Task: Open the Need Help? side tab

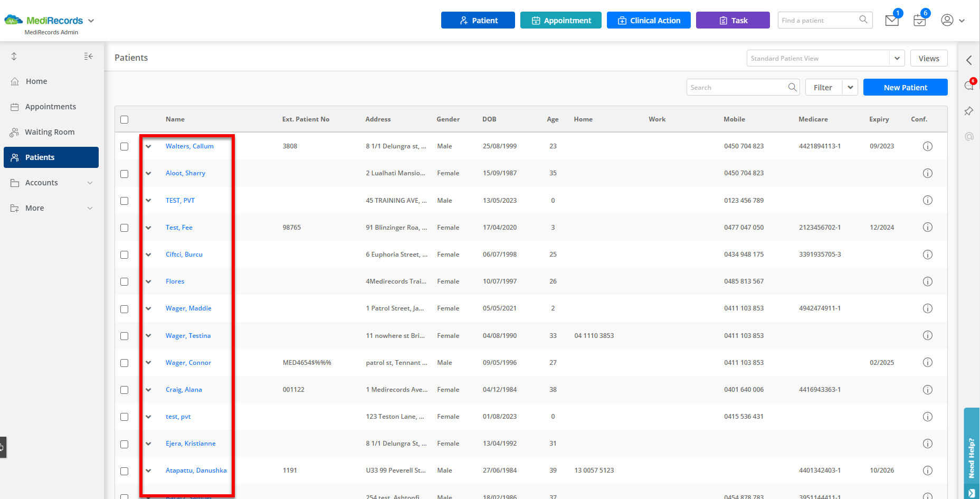Action: coord(972,453)
